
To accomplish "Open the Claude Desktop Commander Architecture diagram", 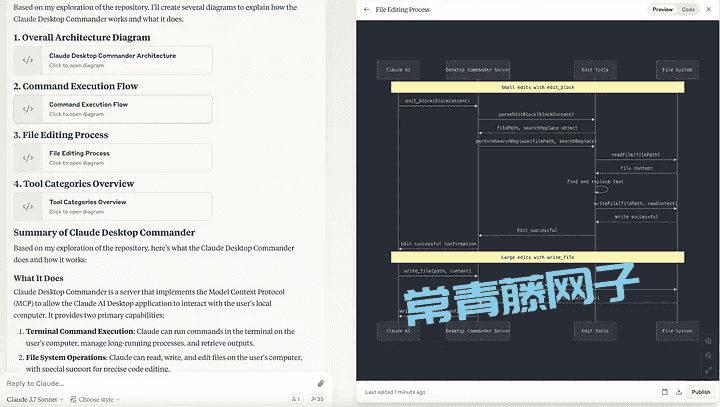I will pyautogui.click(x=113, y=60).
